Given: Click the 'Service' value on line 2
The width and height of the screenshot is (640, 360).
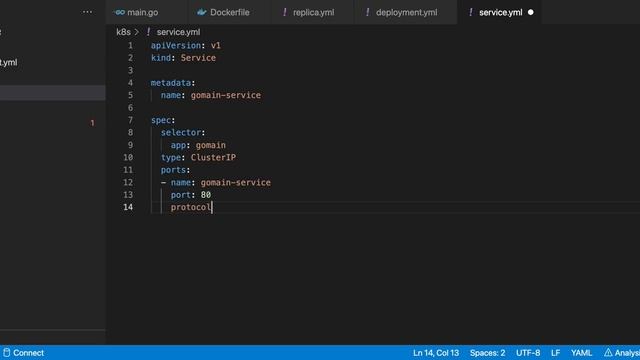Looking at the screenshot, I should coord(198,58).
